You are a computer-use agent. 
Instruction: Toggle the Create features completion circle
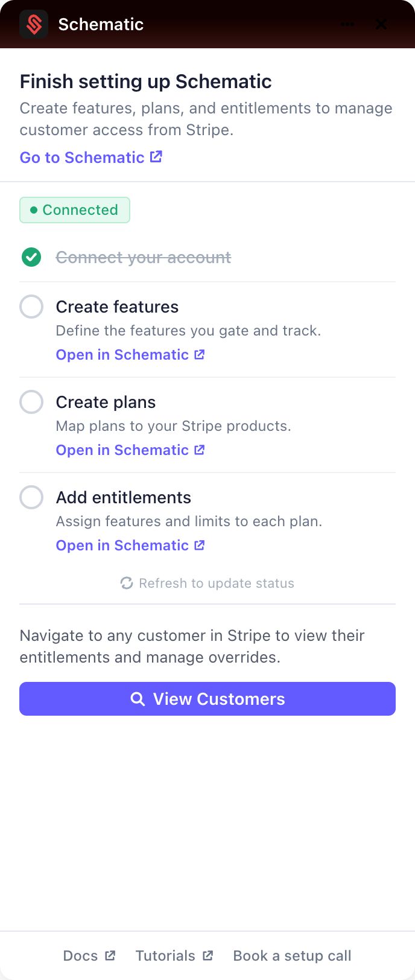(x=31, y=307)
